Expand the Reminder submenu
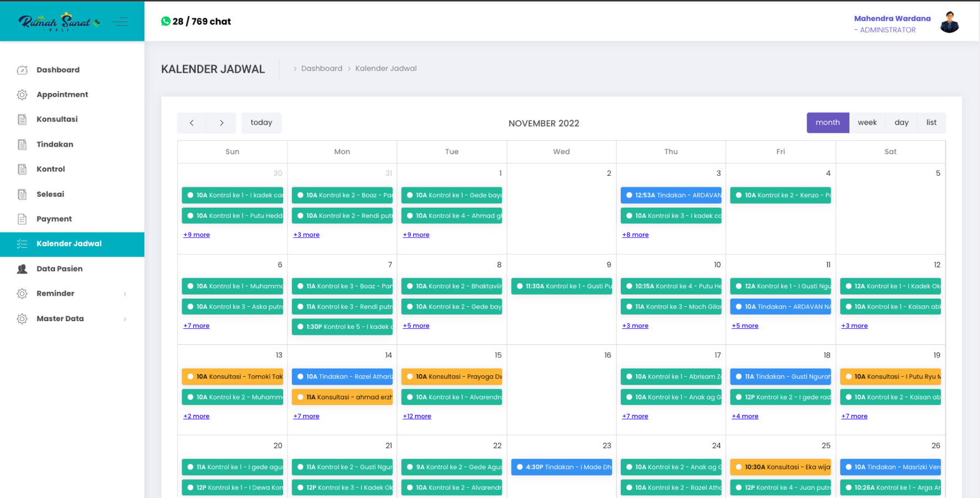Viewport: 980px width, 498px height. click(x=125, y=294)
